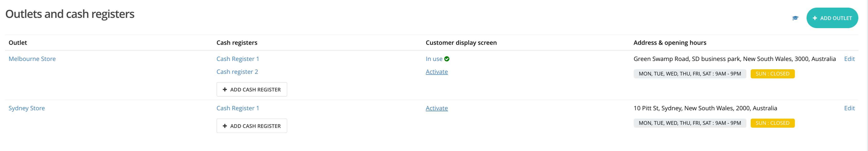Click the Customer display screen column header
The width and height of the screenshot is (868, 151).
coord(461,43)
